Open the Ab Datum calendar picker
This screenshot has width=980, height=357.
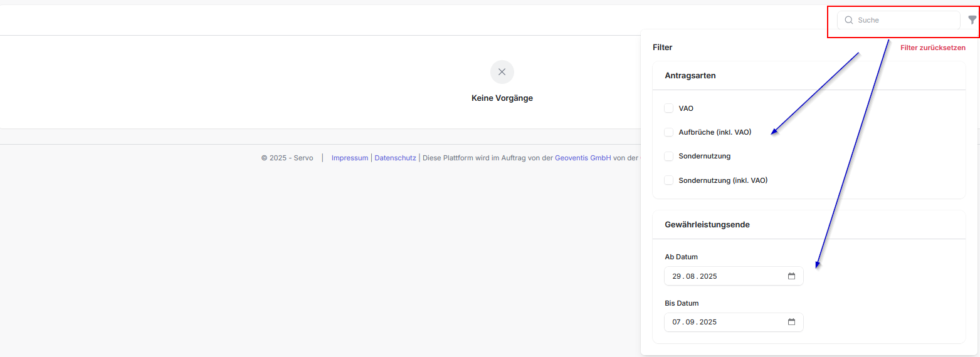(791, 276)
